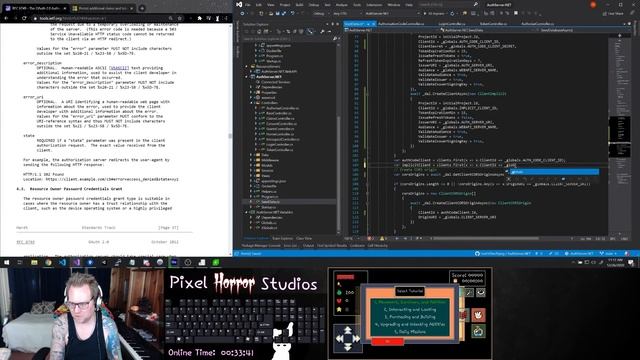640x360 pixels.
Task: Collapse the ResourceServers solution folder
Action: pos(247,66)
